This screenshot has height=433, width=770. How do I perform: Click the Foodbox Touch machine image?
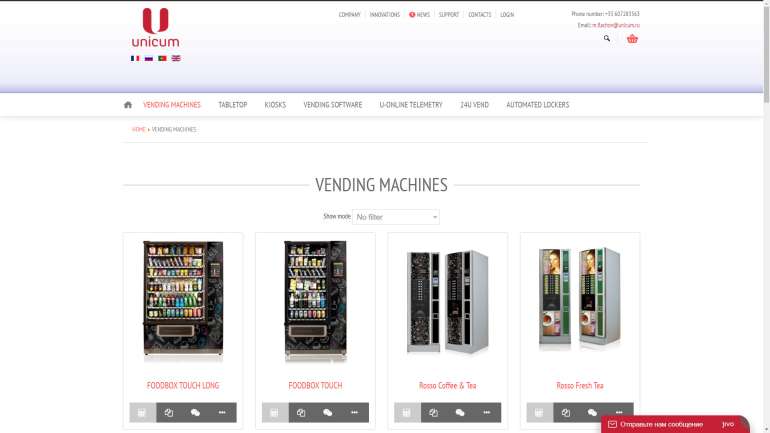pos(315,299)
